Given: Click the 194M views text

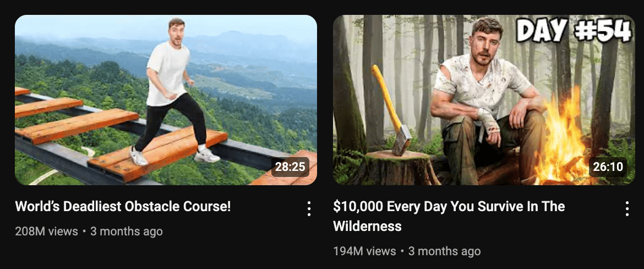Looking at the screenshot, I should pos(364,251).
